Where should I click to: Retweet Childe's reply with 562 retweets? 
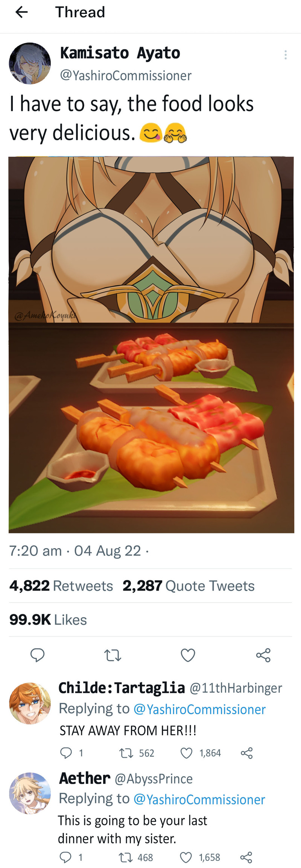(125, 753)
